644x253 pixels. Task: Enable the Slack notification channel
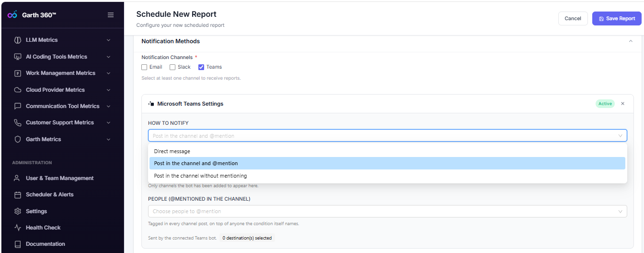click(172, 67)
